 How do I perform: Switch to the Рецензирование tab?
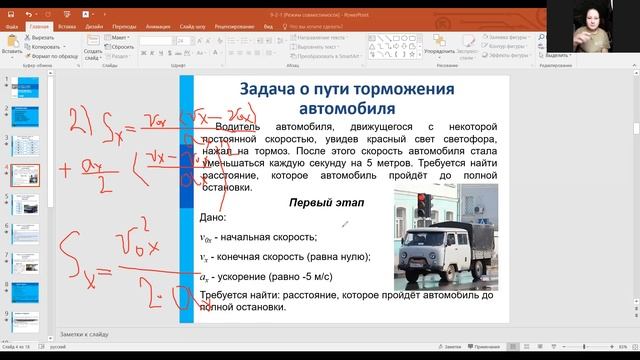tap(234, 27)
